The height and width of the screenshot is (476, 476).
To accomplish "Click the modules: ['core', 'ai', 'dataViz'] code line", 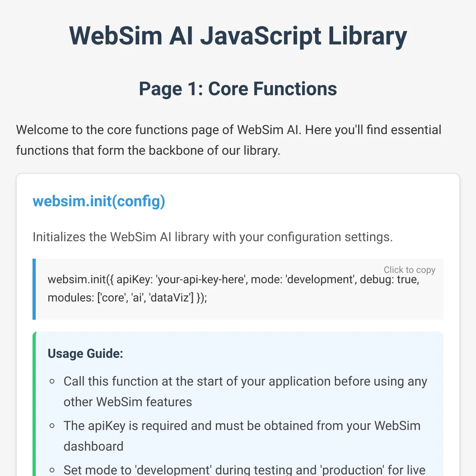I will (x=127, y=297).
